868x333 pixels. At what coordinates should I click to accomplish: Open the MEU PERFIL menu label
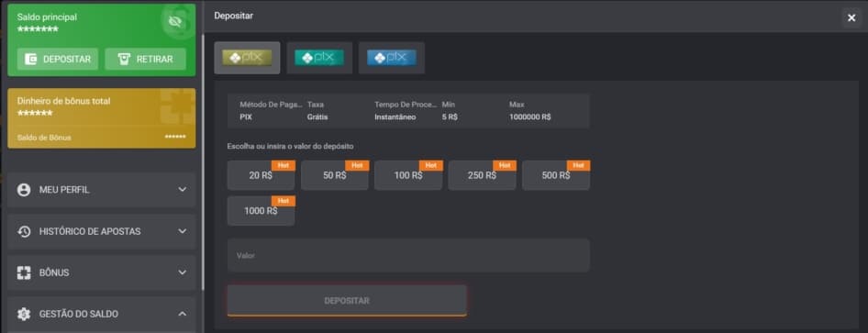(64, 190)
